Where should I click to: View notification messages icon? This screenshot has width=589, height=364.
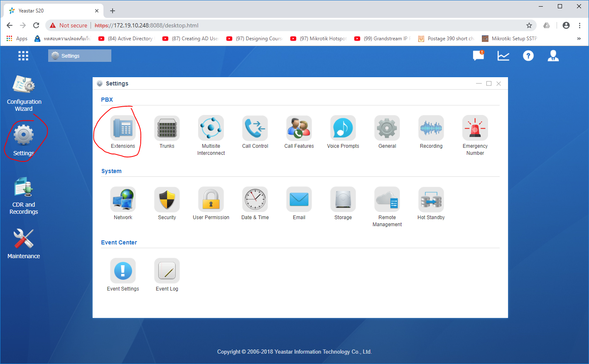click(479, 56)
